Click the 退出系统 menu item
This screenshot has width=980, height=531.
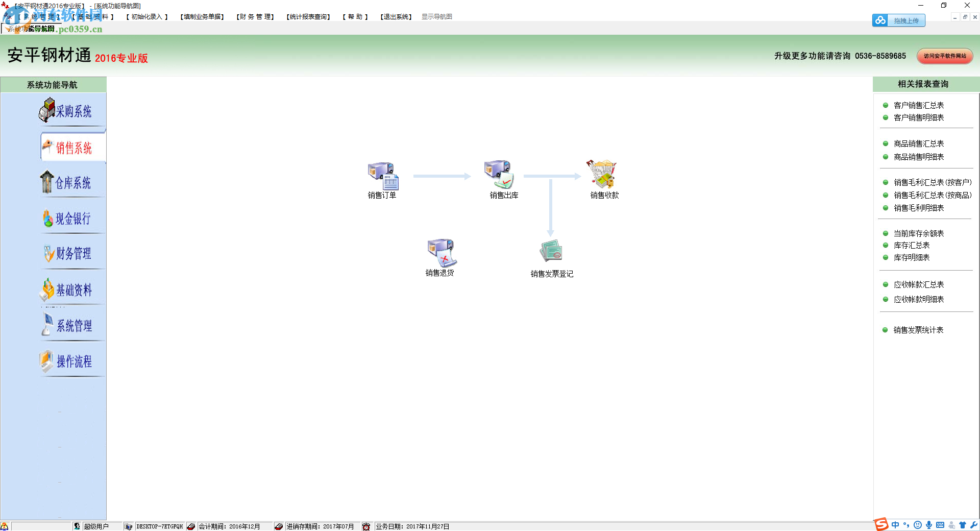click(x=396, y=17)
